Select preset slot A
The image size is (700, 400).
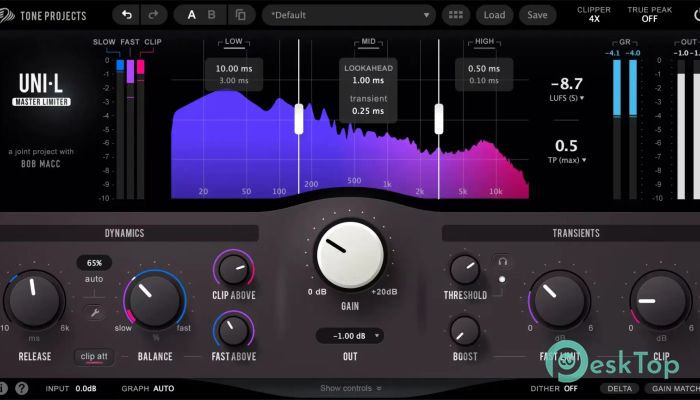click(x=192, y=15)
